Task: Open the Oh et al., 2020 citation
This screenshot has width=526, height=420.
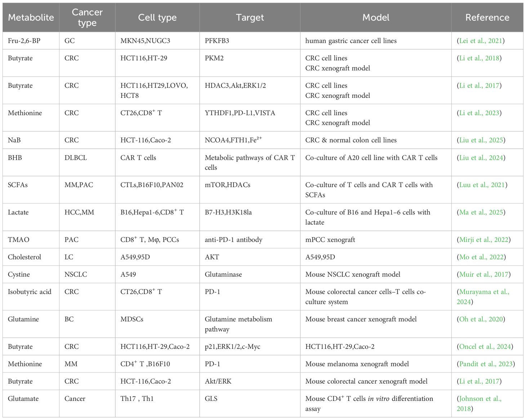Action: 481,319
